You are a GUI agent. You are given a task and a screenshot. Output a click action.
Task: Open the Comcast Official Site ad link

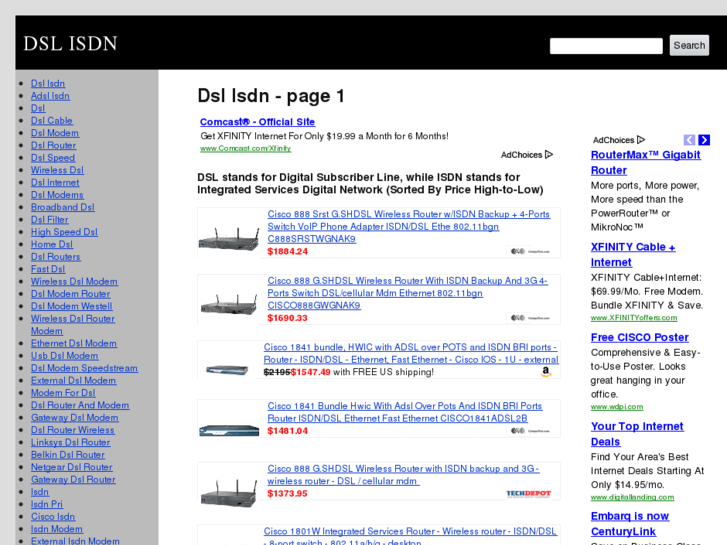[257, 122]
